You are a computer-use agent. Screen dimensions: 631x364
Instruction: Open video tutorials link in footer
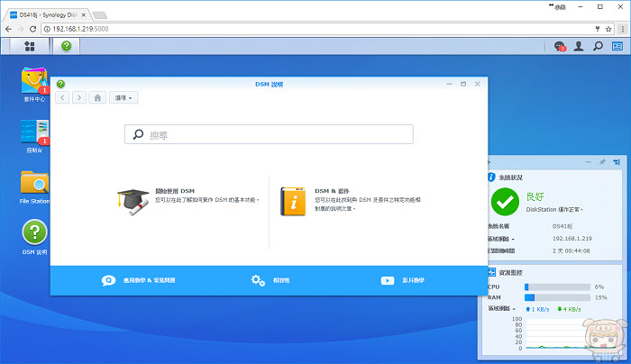tap(402, 280)
